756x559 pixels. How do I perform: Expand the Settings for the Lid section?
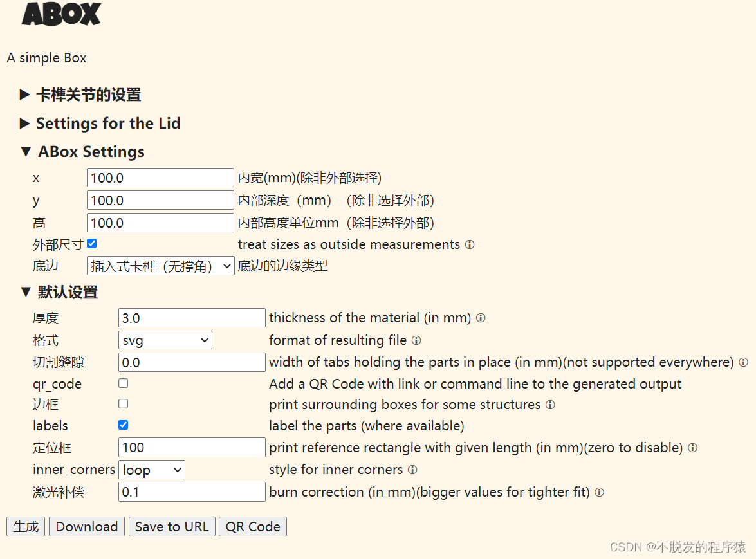(107, 123)
